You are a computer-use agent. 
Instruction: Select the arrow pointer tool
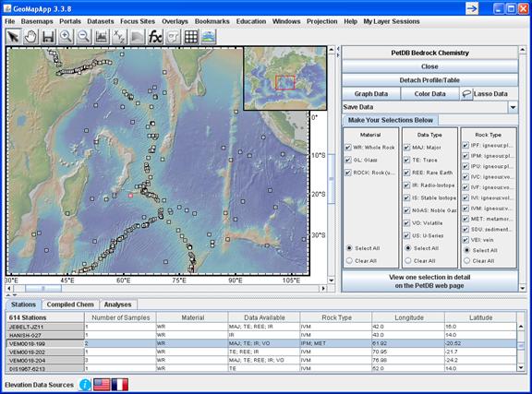tap(14, 37)
